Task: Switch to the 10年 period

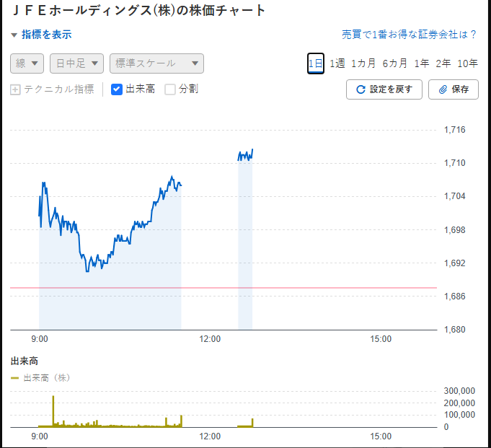Action: (x=467, y=63)
